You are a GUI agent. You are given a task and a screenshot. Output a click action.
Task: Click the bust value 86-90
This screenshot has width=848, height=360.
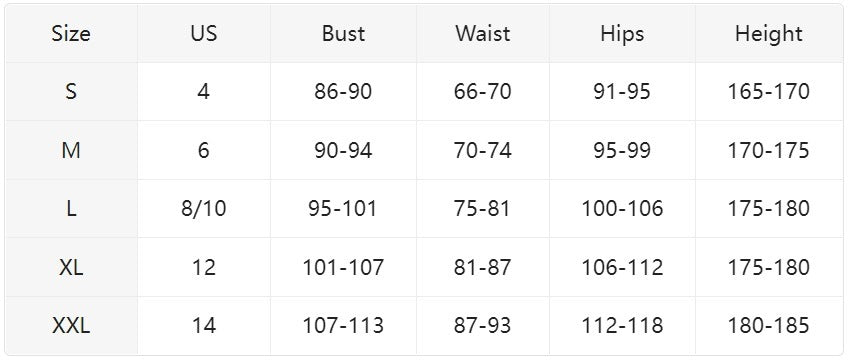click(x=343, y=91)
